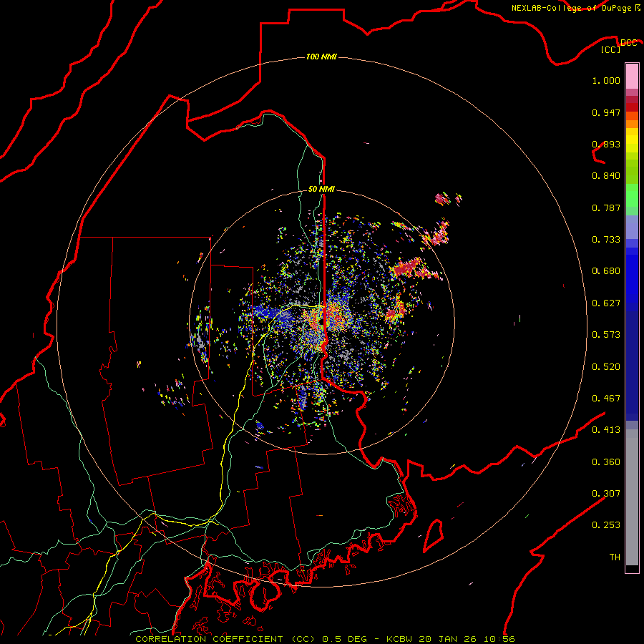Pick the orange segment of the color bar
The image size is (644, 644).
click(632, 124)
